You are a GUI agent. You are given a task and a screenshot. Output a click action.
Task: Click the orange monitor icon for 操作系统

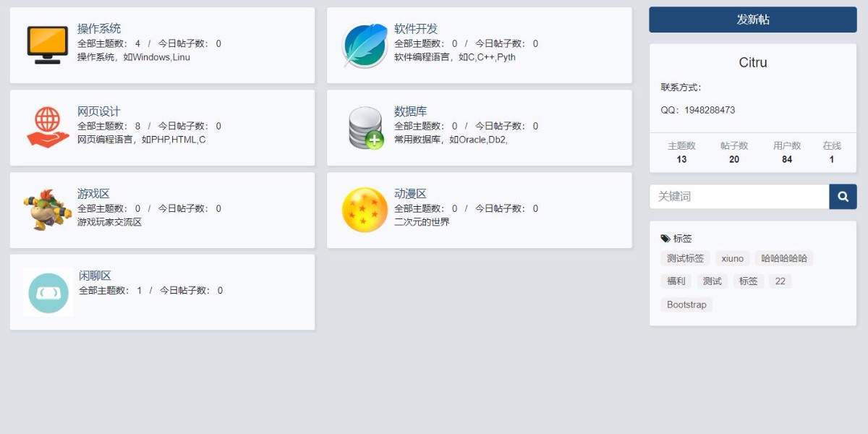click(x=48, y=45)
